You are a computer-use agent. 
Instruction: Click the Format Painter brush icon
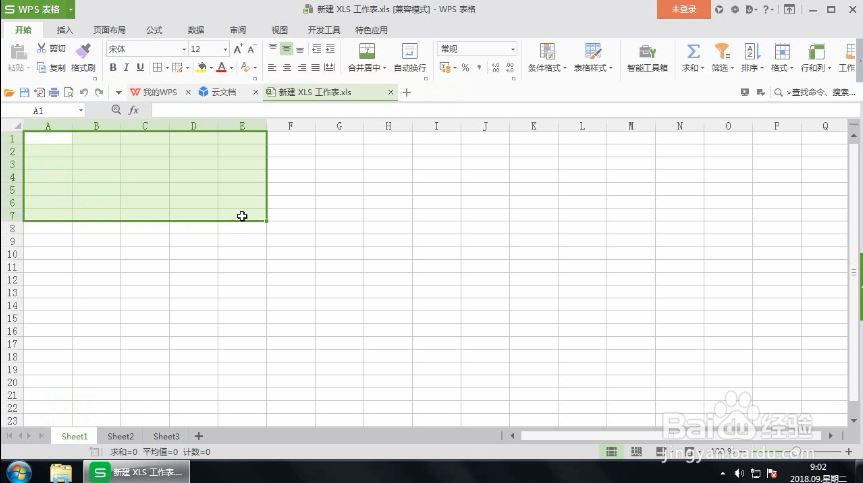83,51
